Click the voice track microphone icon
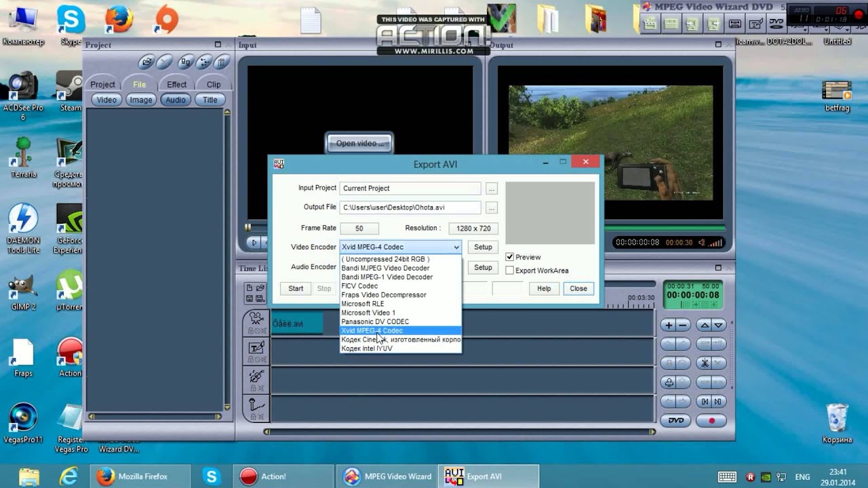 tap(257, 405)
